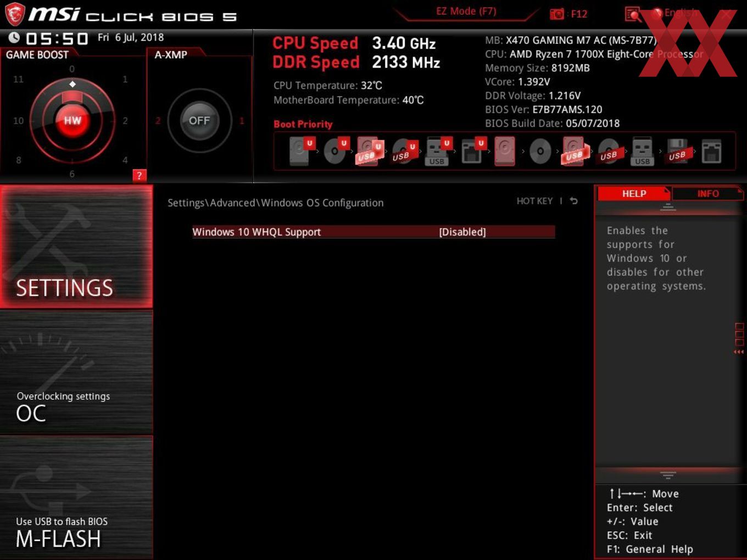Click the BIOS Build Date 05/07/2018 entry
Viewport: 747px width, 560px height.
point(552,124)
